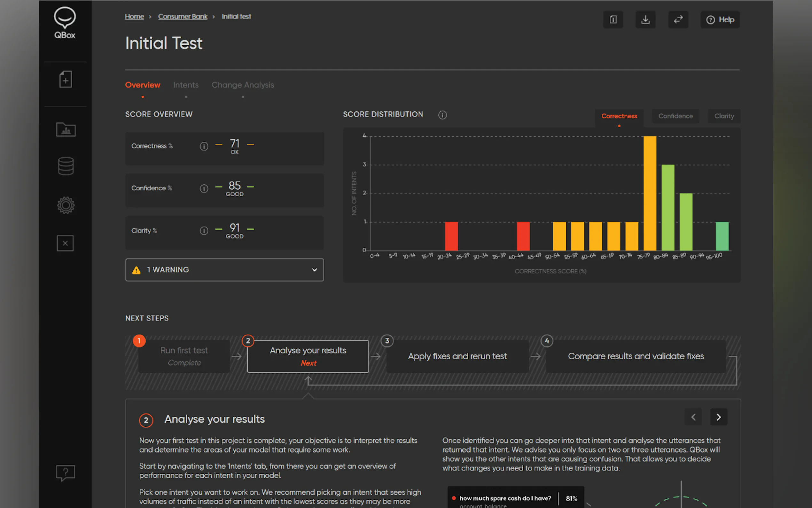Show Clarity score distribution
Viewport: 812px width, 508px height.
click(x=724, y=116)
